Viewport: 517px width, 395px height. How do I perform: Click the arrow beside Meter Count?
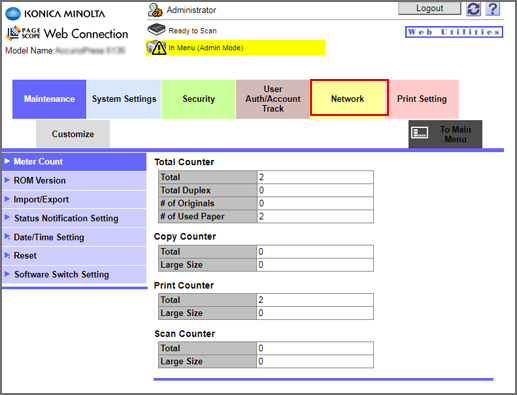click(7, 161)
